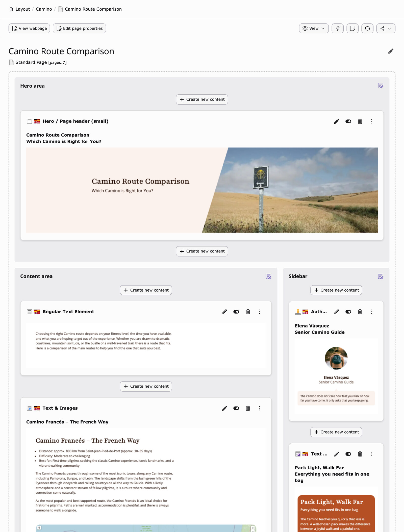Viewport: 404px width, 532px height.
Task: Go to Layout in the breadcrumb
Action: (x=22, y=9)
